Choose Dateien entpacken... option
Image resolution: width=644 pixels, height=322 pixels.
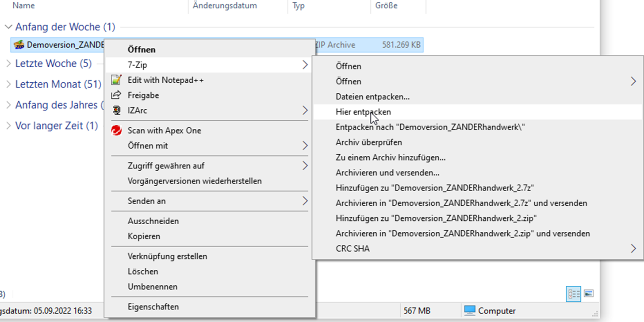[372, 96]
